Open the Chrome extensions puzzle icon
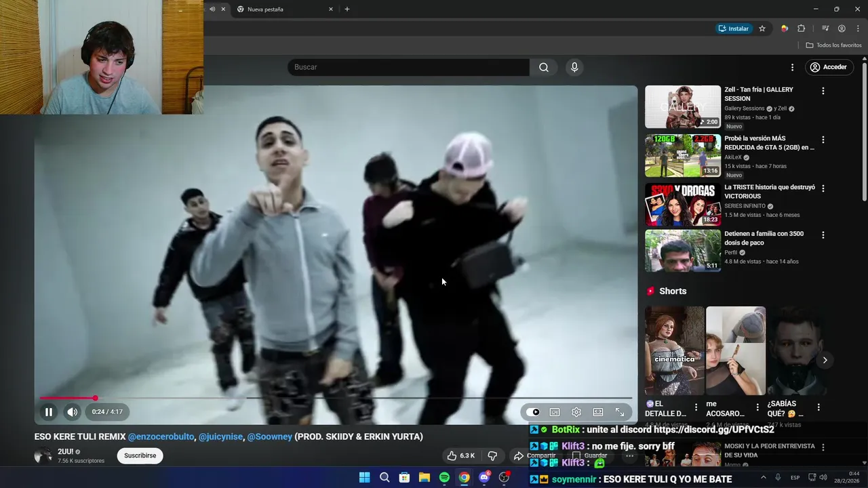868x488 pixels. point(802,28)
